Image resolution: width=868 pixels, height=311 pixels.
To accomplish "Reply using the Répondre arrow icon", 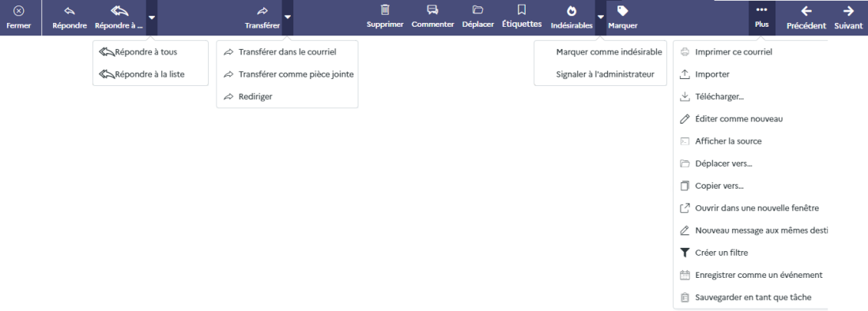I will point(70,11).
